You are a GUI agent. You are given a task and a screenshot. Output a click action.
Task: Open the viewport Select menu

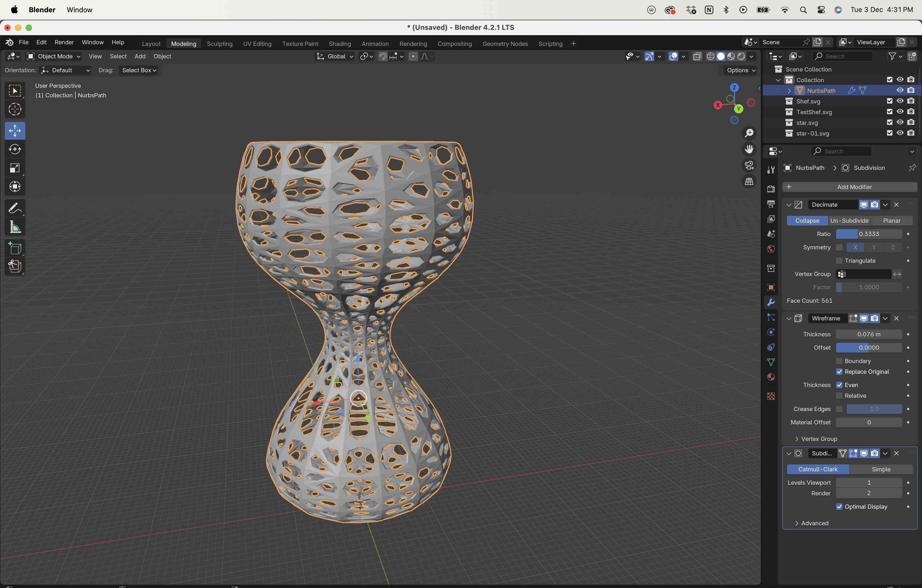(x=118, y=56)
